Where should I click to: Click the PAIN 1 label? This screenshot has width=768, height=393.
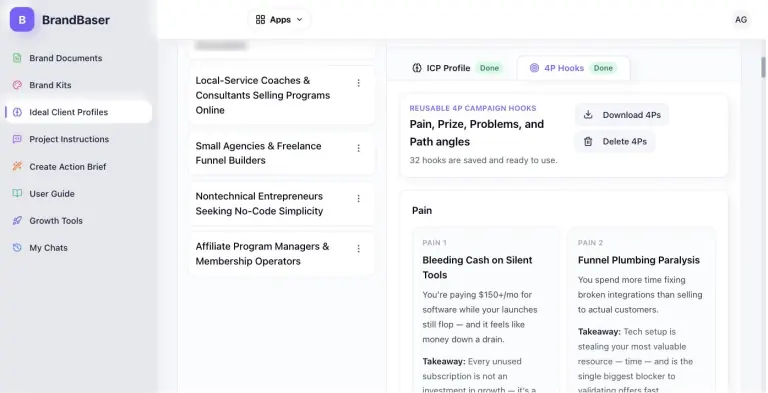[x=434, y=243]
